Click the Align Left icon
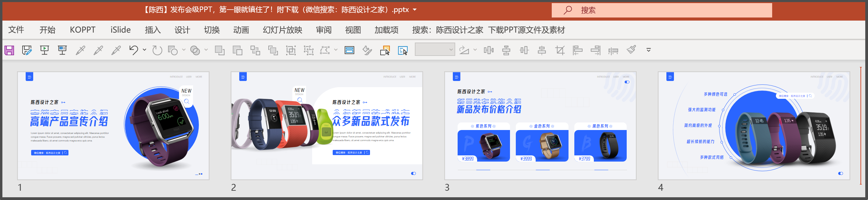Image resolution: width=868 pixels, height=200 pixels. 578,50
